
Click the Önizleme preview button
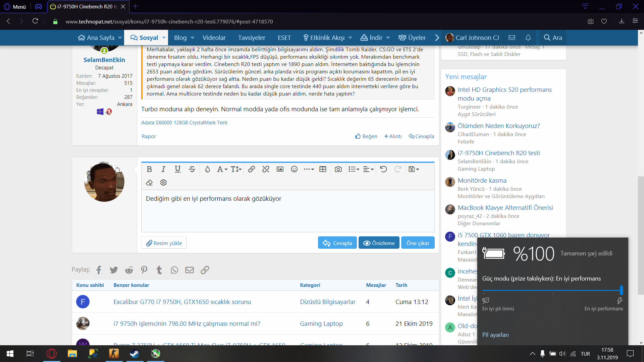pos(379,243)
